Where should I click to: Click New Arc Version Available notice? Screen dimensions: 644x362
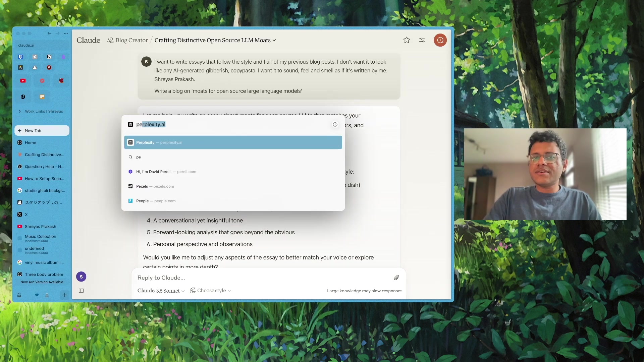42,282
